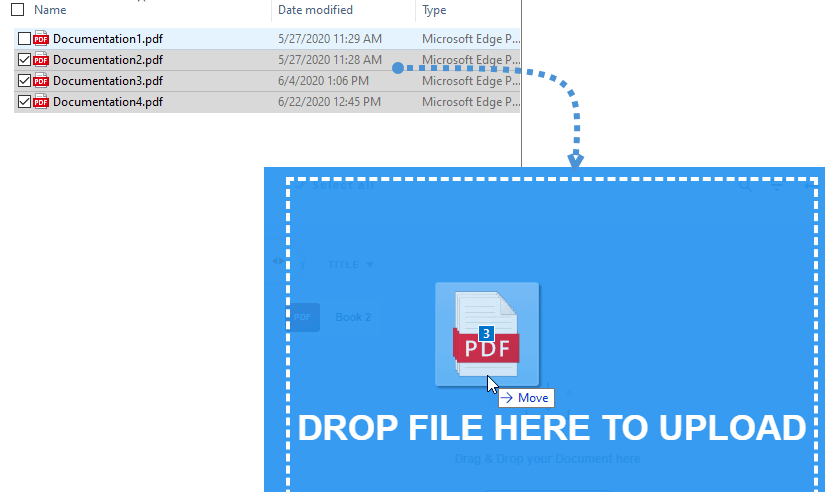Click the PDF icon beside Documentation2.pdf

point(41,60)
